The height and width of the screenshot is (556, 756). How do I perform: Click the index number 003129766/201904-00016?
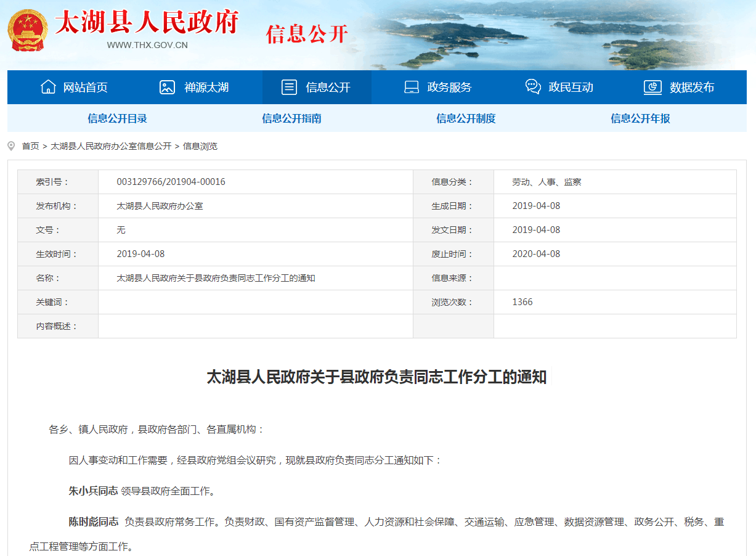(x=171, y=182)
